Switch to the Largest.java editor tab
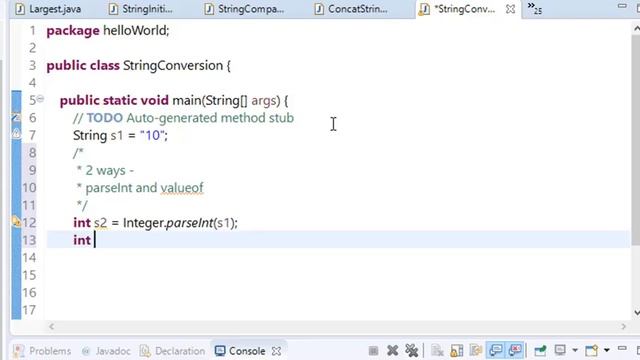The height and width of the screenshot is (360, 640). click(48, 9)
